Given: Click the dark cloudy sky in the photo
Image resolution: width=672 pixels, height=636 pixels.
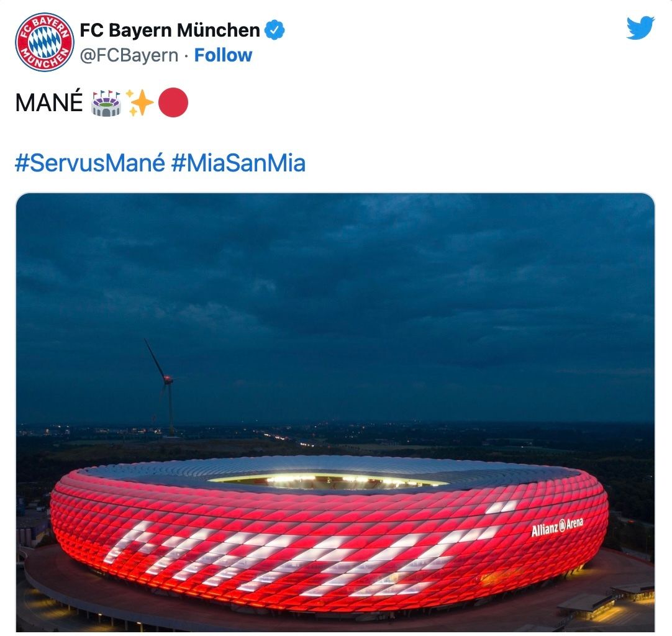Looking at the screenshot, I should pyautogui.click(x=335, y=300).
